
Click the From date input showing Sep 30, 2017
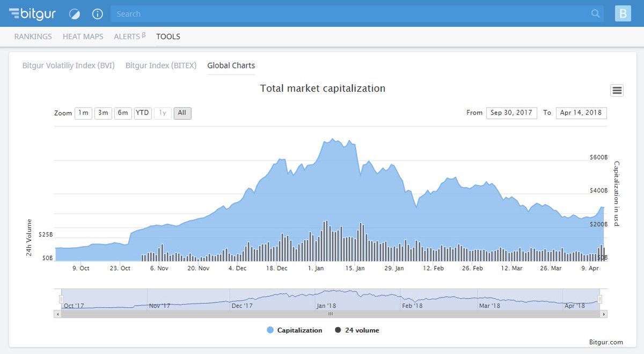pyautogui.click(x=511, y=113)
